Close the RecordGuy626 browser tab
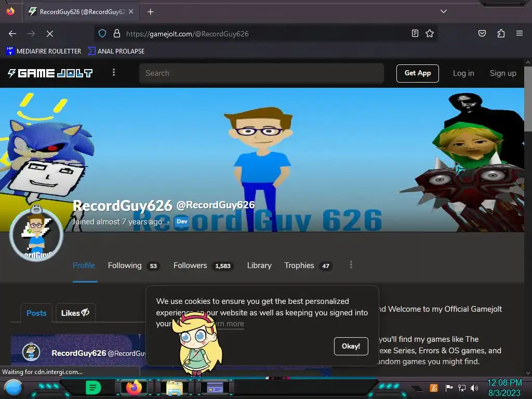The width and height of the screenshot is (532, 399). 131,11
